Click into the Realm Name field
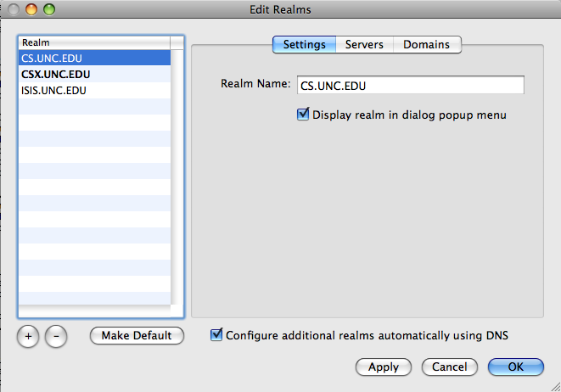Image resolution: width=561 pixels, height=392 pixels. 411,85
